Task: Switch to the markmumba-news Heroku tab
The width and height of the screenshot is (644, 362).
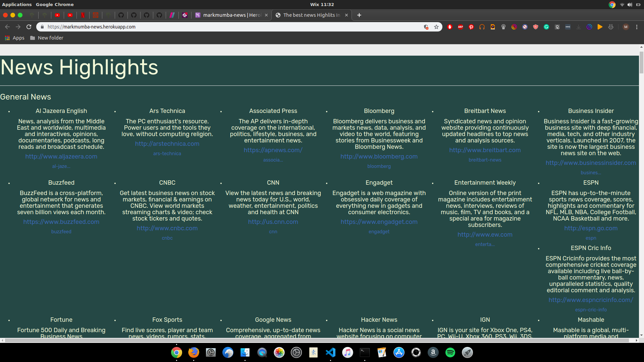Action: [231, 15]
